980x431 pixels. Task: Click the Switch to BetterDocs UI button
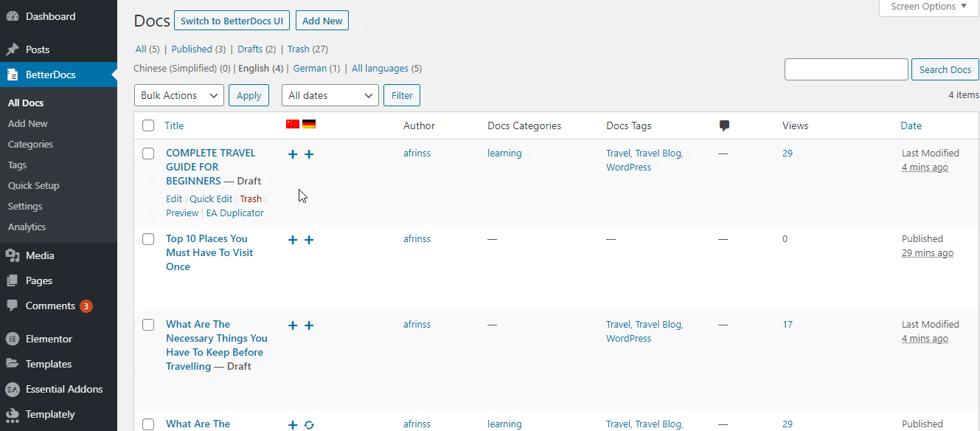click(232, 20)
